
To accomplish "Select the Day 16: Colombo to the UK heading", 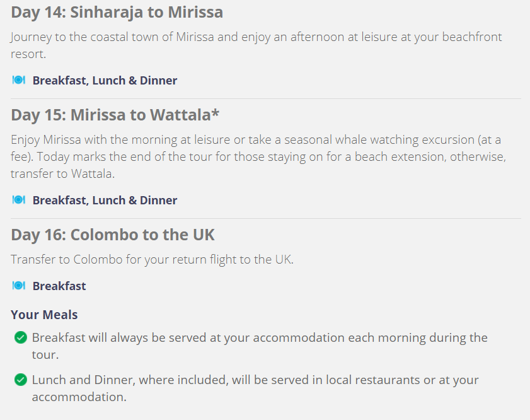I will [113, 235].
